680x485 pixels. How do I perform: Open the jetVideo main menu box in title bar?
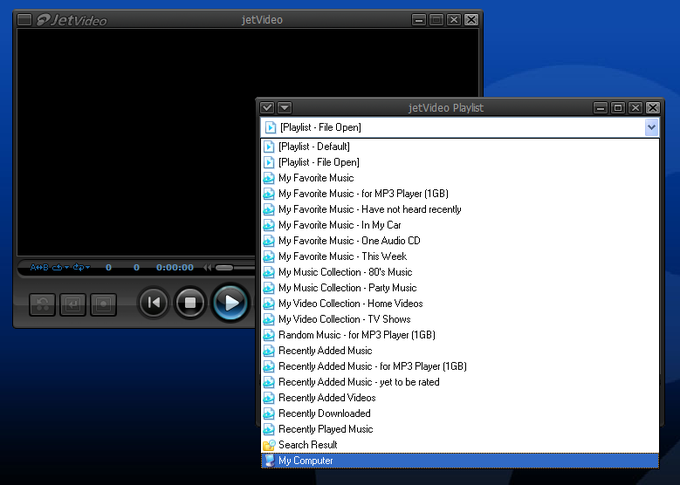pyautogui.click(x=24, y=20)
